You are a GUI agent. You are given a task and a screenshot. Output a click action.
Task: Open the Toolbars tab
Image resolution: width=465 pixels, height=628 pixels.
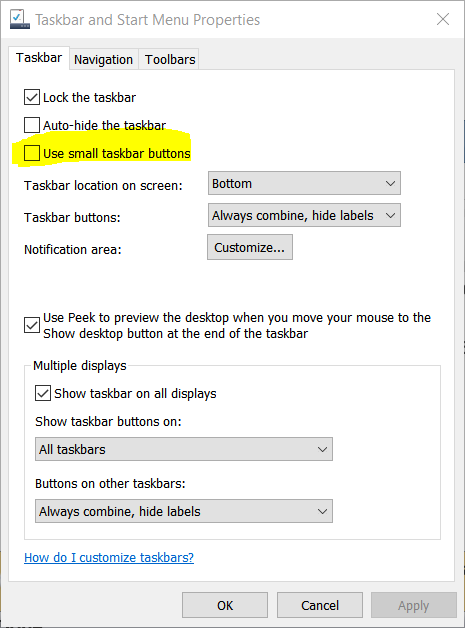[x=170, y=59]
